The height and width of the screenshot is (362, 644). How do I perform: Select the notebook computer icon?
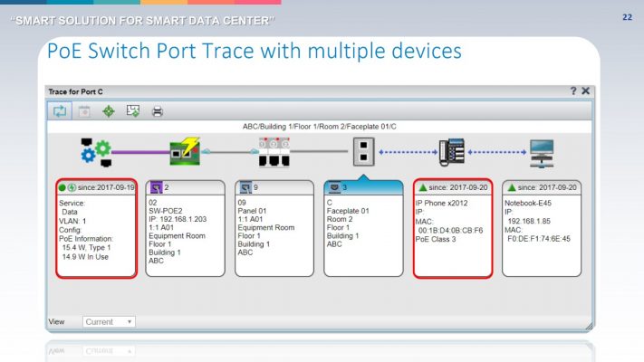click(x=542, y=154)
